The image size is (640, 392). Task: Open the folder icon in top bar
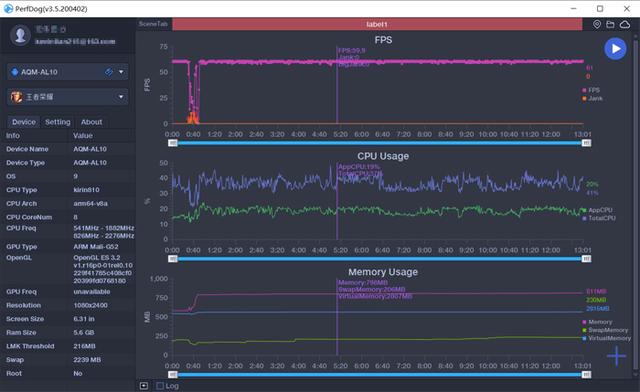(x=610, y=24)
